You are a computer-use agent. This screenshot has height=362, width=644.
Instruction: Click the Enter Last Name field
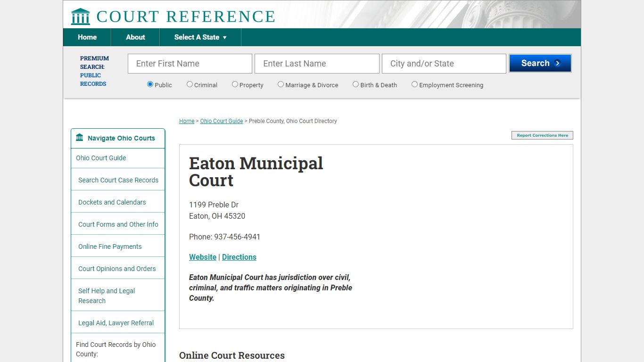click(317, 64)
